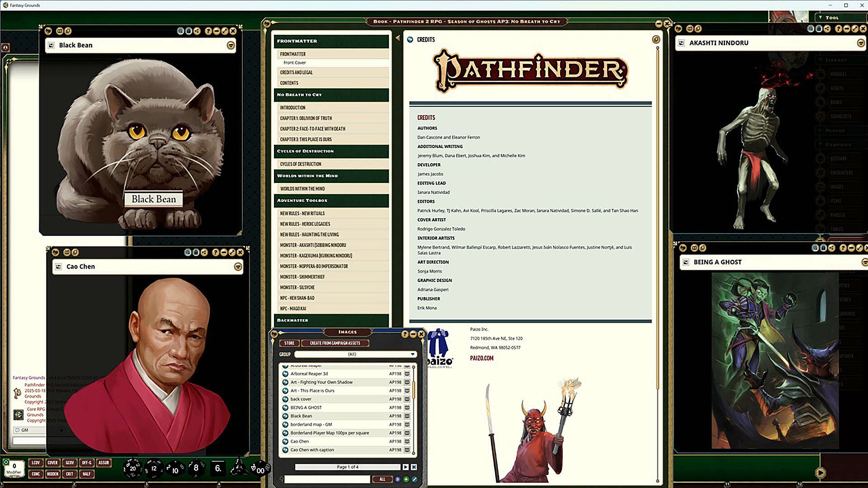Click Create From Campaign Assets button
Viewport: 868px width, 488px height.
tap(335, 343)
